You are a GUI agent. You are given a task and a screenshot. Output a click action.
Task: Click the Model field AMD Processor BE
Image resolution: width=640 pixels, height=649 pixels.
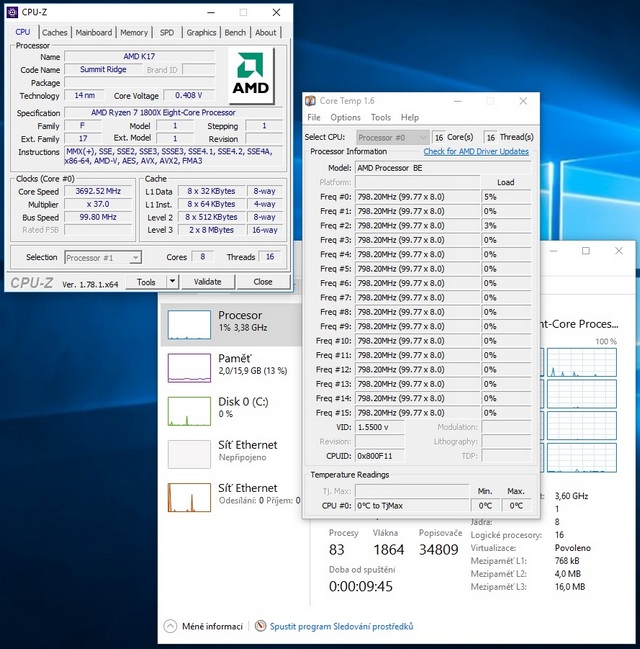[443, 168]
